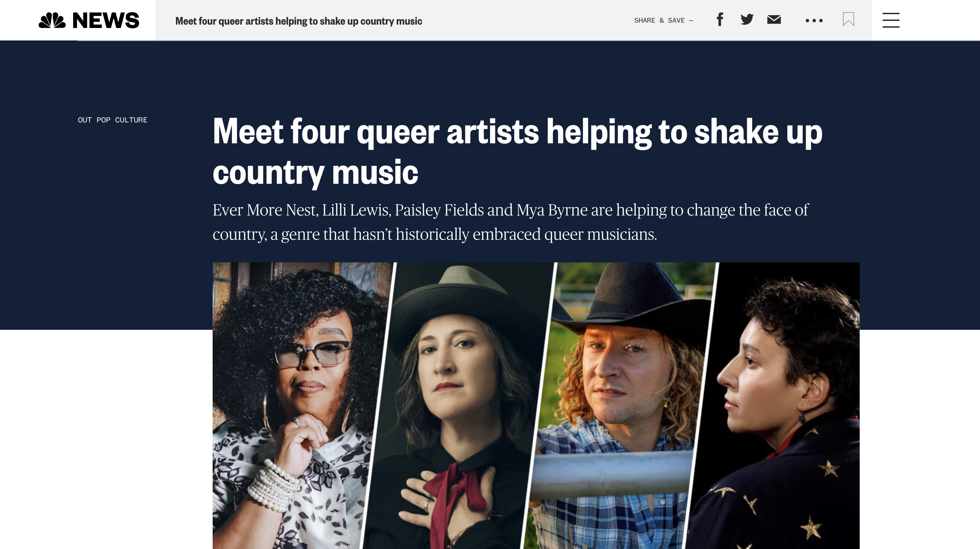Screen dimensions: 980x549
Task: Open the OUT POP CULTURE section link
Action: point(113,120)
